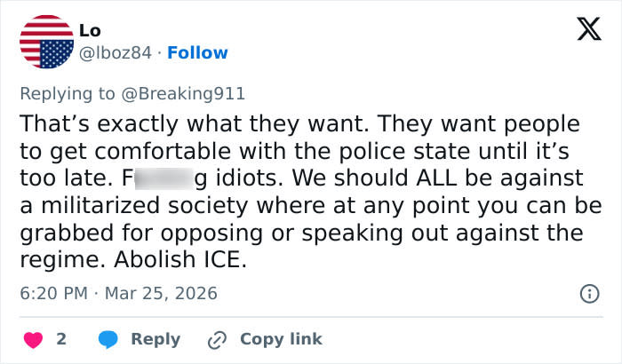Click the "Copy link" label
Screen dimensions: 622x364
(281, 339)
